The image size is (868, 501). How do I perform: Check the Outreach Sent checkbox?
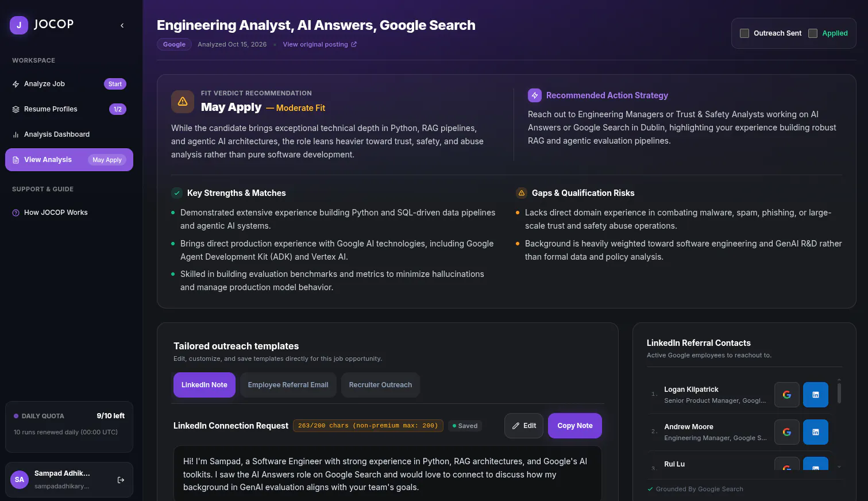coord(744,33)
